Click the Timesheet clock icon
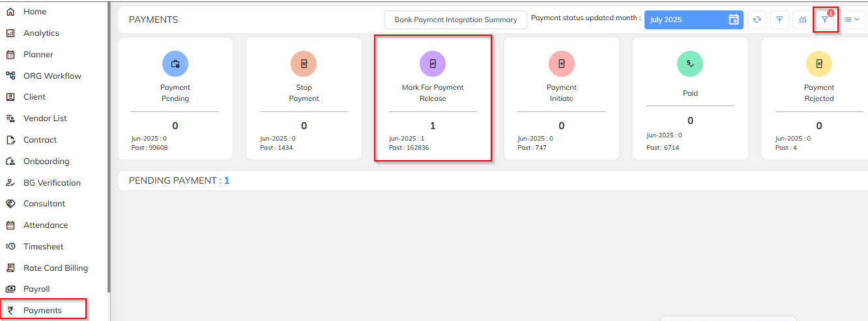 [x=10, y=247]
